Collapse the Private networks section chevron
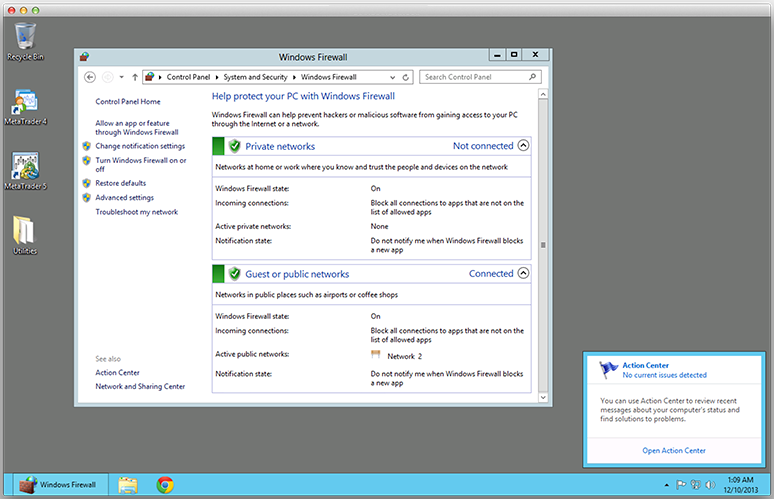The image size is (774, 499). coord(523,146)
